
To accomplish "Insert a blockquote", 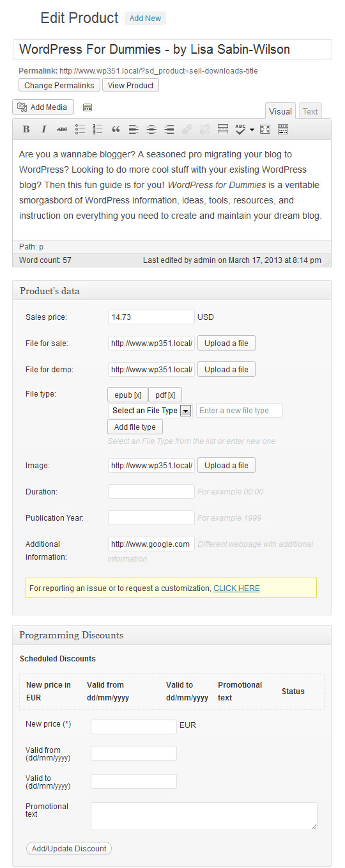I will (x=116, y=129).
